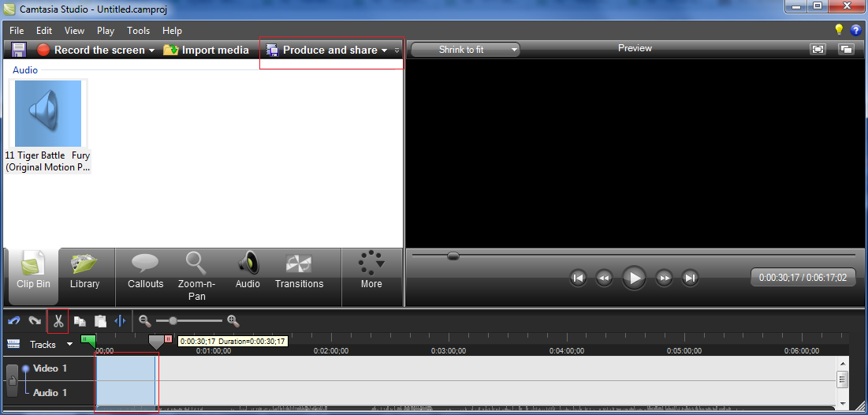The image size is (868, 415).
Task: Click the rewind button
Action: (x=604, y=279)
